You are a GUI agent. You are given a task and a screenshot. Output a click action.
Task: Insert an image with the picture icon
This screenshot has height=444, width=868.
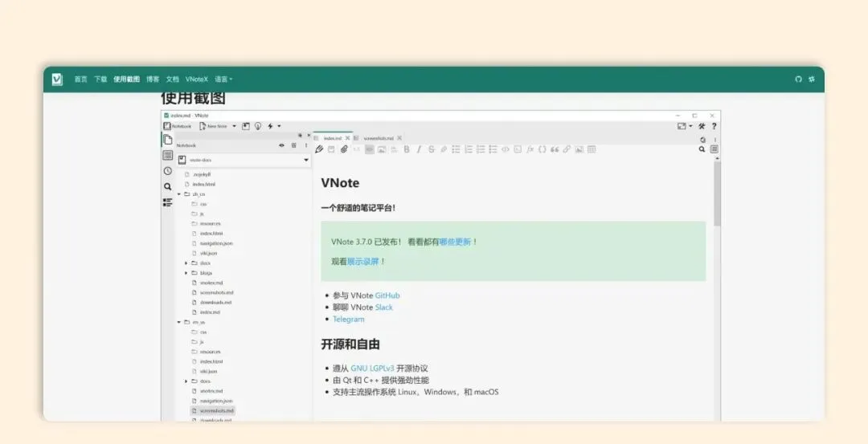point(579,149)
